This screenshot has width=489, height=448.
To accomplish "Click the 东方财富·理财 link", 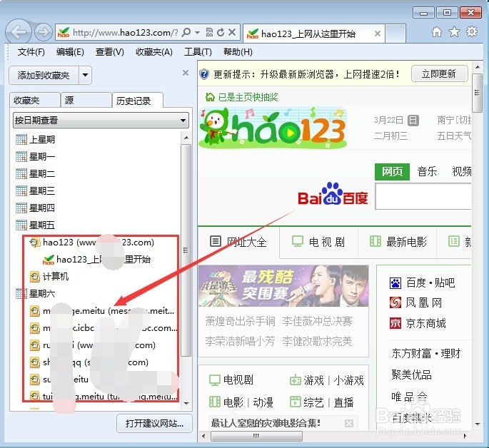I will click(x=426, y=353).
